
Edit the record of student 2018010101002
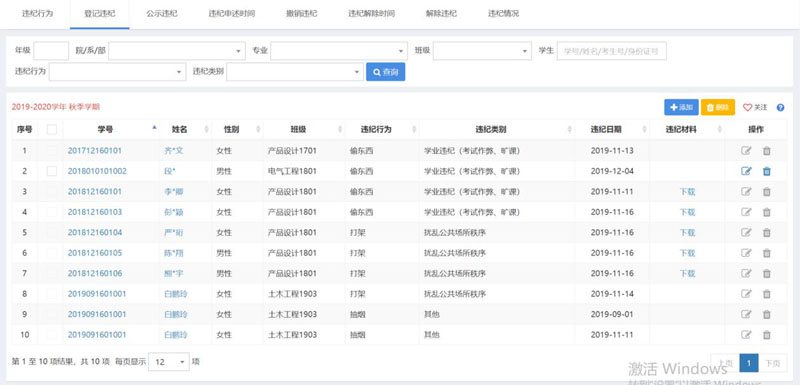(x=746, y=171)
